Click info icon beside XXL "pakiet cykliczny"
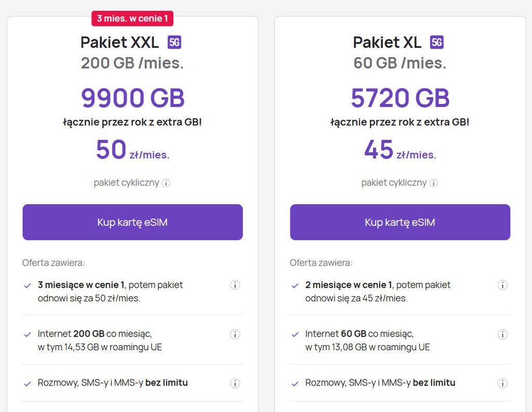 tap(166, 183)
